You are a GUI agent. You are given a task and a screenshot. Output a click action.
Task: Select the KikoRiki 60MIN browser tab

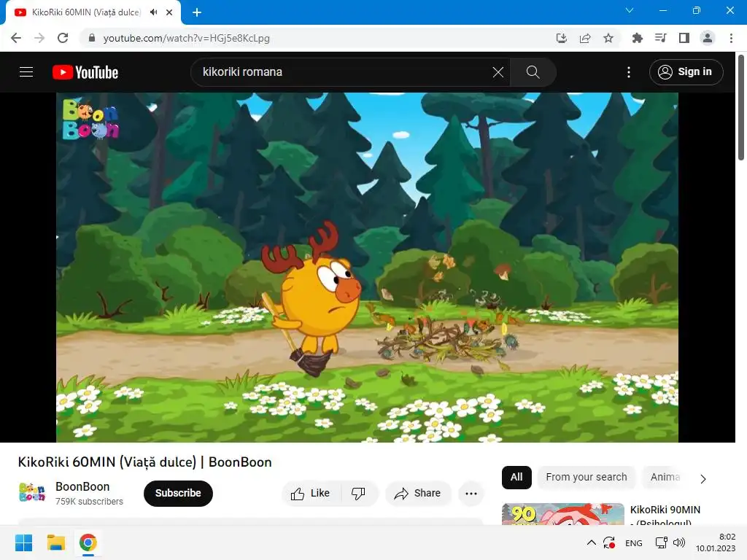point(93,12)
